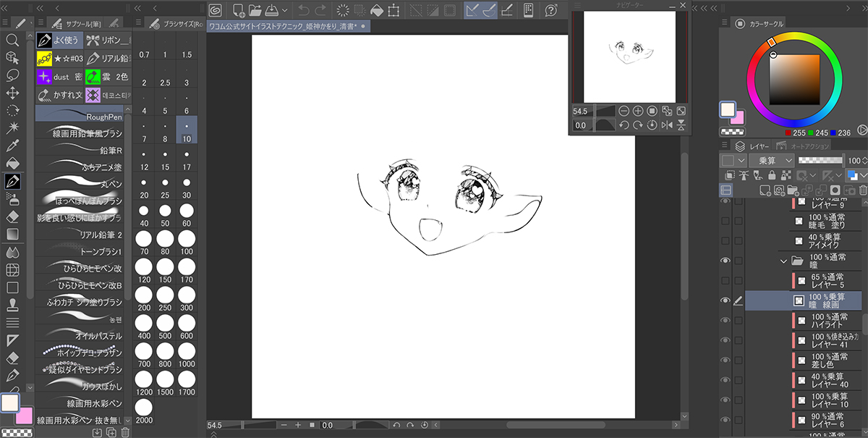Flip the canvas horizontally in the Navigator
868x438 pixels.
pyautogui.click(x=666, y=125)
